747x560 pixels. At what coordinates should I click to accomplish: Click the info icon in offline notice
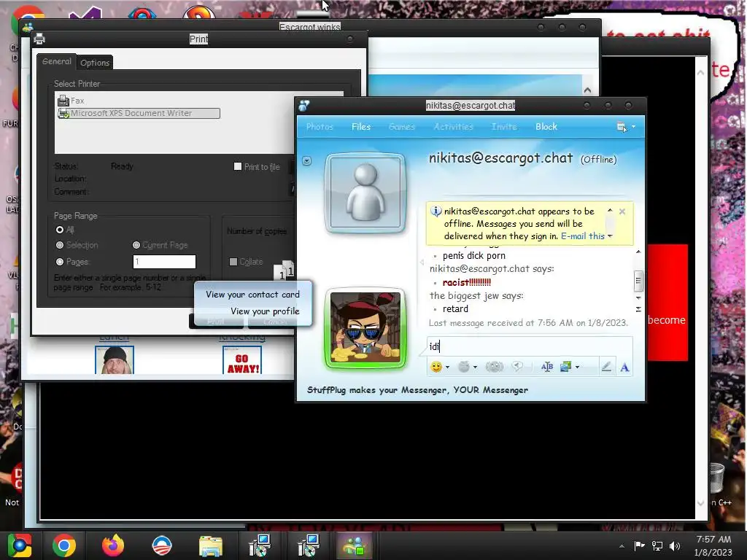click(436, 211)
